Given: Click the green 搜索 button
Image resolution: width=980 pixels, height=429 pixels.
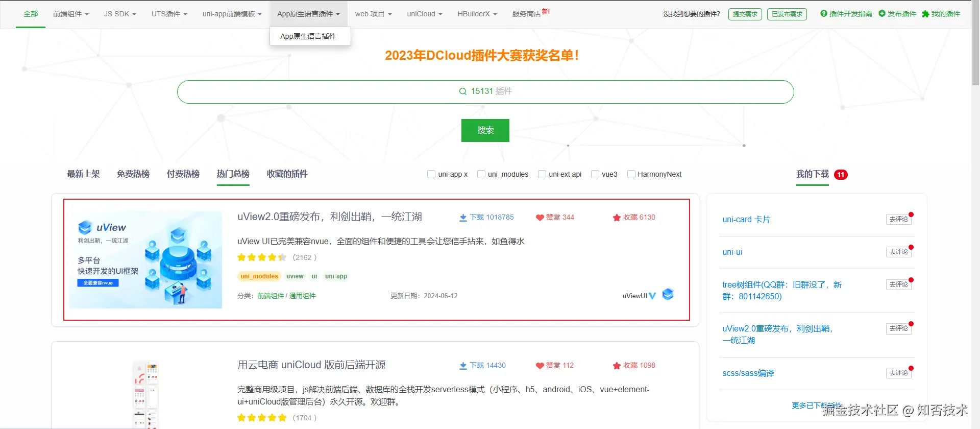Looking at the screenshot, I should click(485, 130).
